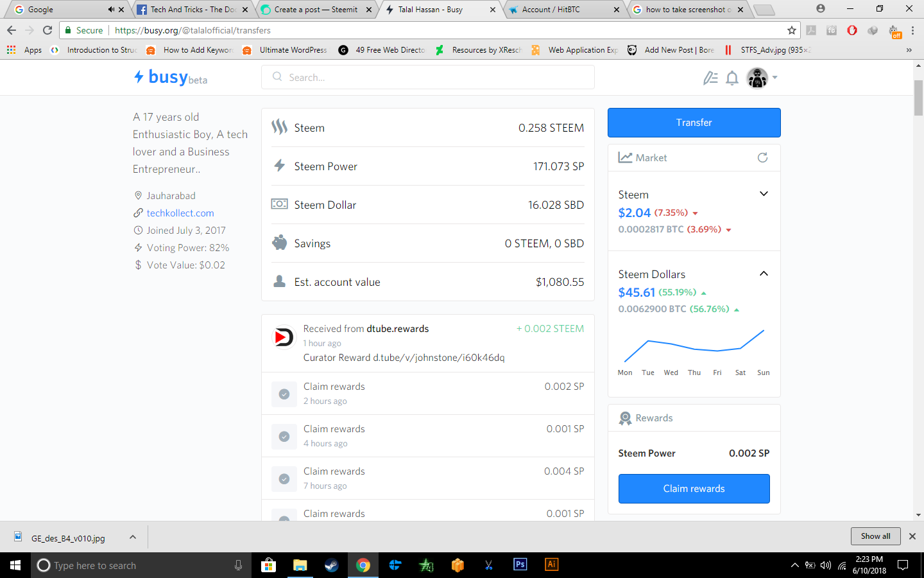
Task: Click the Transfer button
Action: (694, 123)
